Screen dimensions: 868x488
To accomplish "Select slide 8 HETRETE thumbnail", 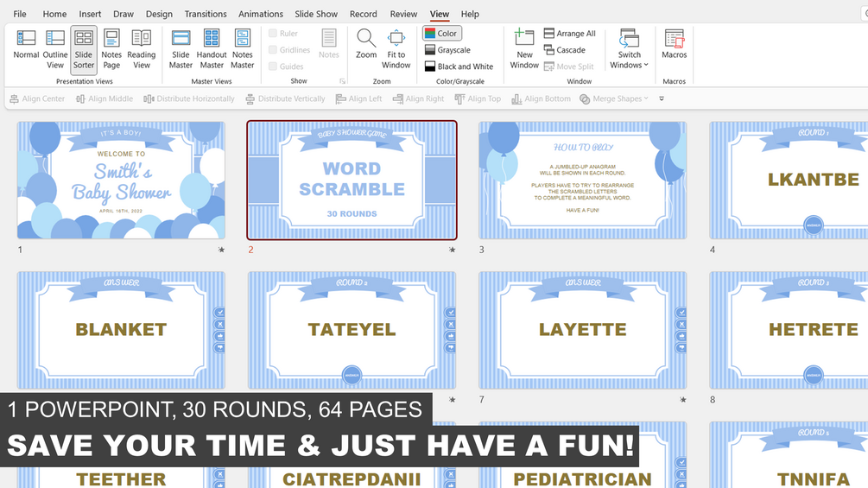I will click(x=789, y=330).
